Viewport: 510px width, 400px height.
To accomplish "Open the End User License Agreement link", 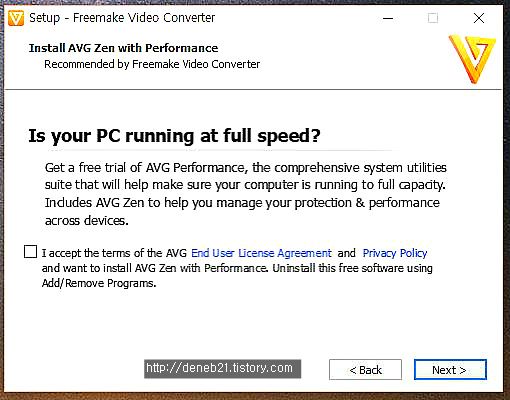I will (261, 253).
